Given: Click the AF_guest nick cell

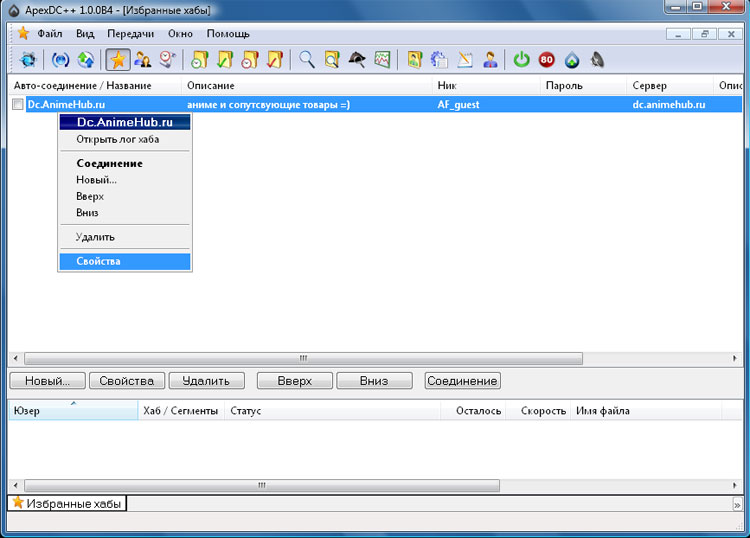Looking at the screenshot, I should point(458,104).
